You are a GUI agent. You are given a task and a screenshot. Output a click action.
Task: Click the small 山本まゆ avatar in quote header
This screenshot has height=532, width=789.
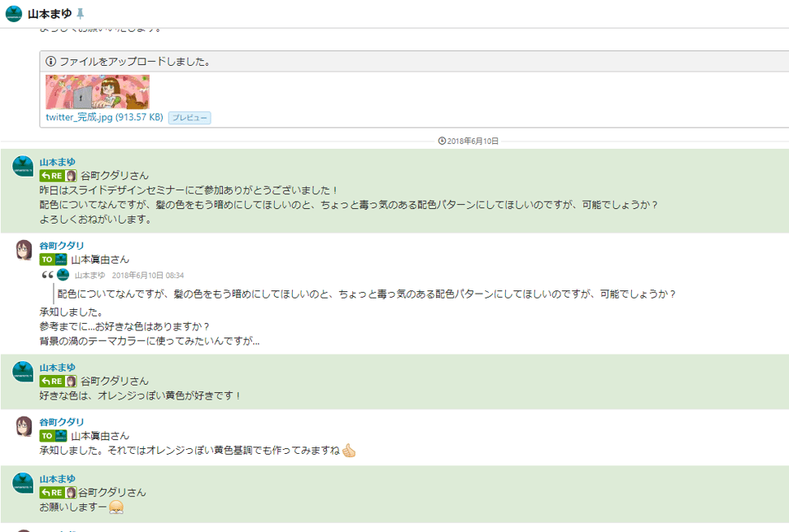pyautogui.click(x=63, y=275)
